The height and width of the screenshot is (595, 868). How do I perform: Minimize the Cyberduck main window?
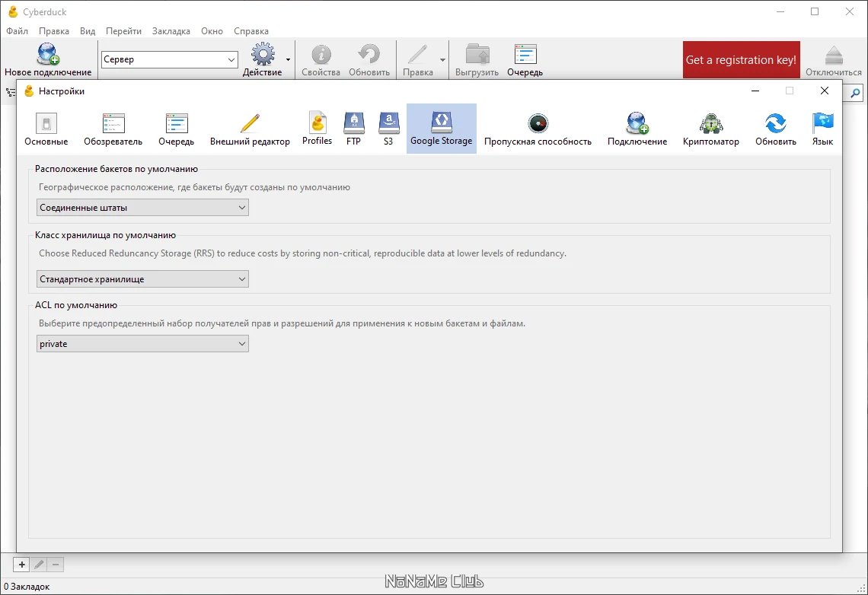780,11
